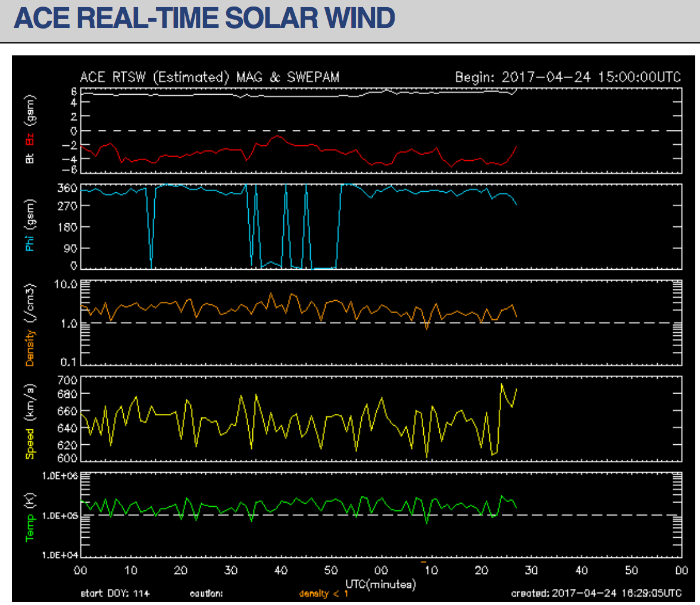Click the UTC(minutes) axis caption
This screenshot has height=605, width=700.
[x=381, y=584]
